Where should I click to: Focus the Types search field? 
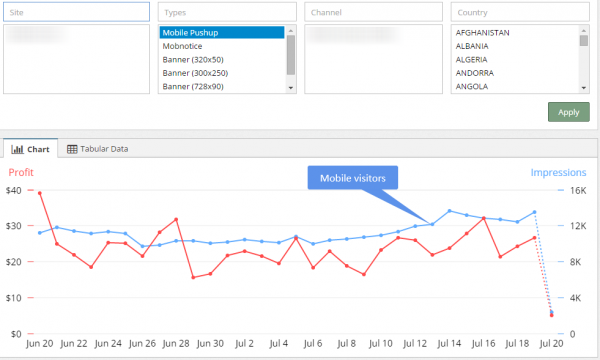click(227, 12)
